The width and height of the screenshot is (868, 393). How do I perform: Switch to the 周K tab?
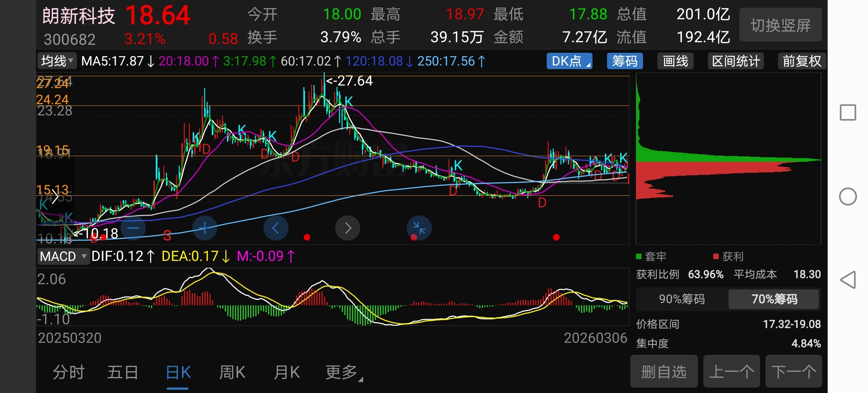(x=232, y=373)
